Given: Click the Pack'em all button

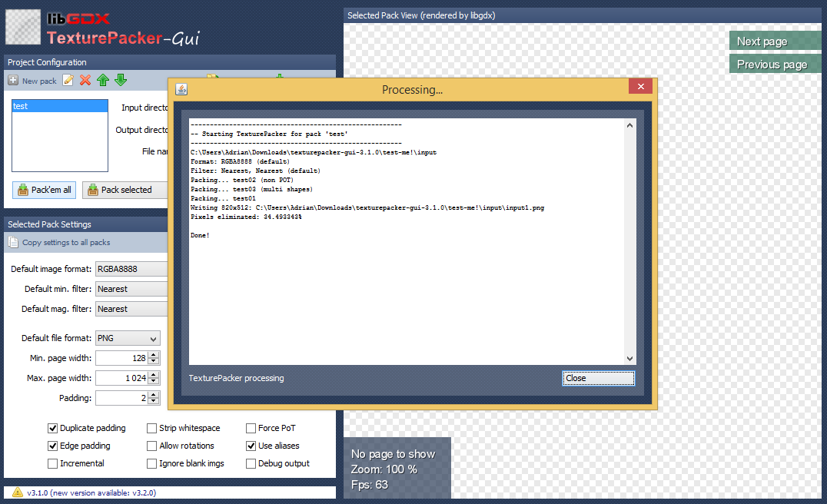Looking at the screenshot, I should pyautogui.click(x=45, y=190).
